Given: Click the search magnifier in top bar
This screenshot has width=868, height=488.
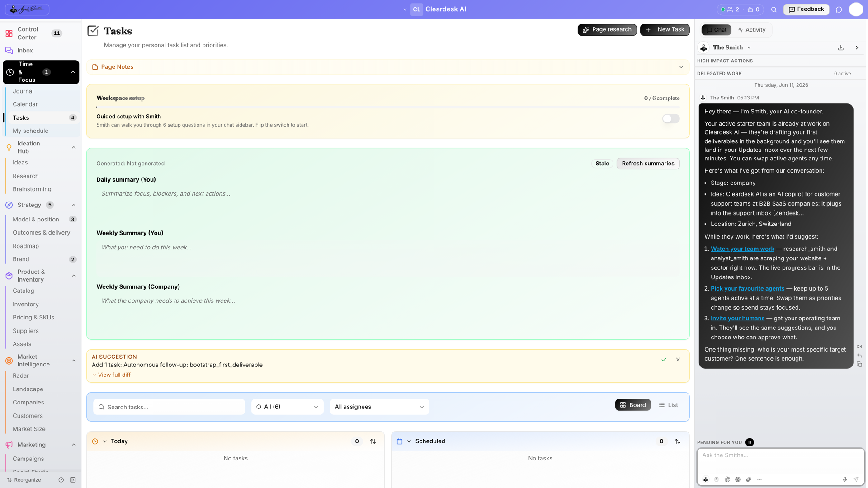Looking at the screenshot, I should click(774, 9).
